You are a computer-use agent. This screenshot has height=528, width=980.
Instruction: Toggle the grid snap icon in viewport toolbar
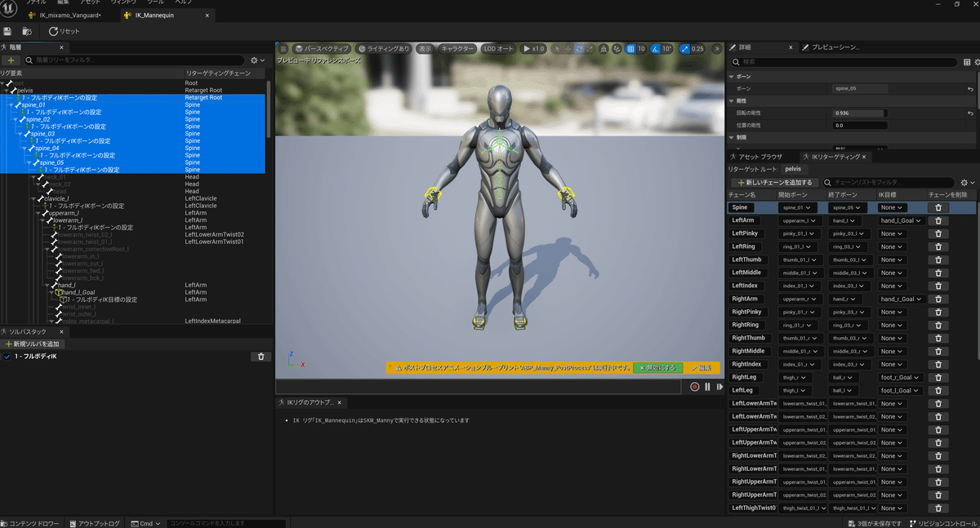point(630,49)
